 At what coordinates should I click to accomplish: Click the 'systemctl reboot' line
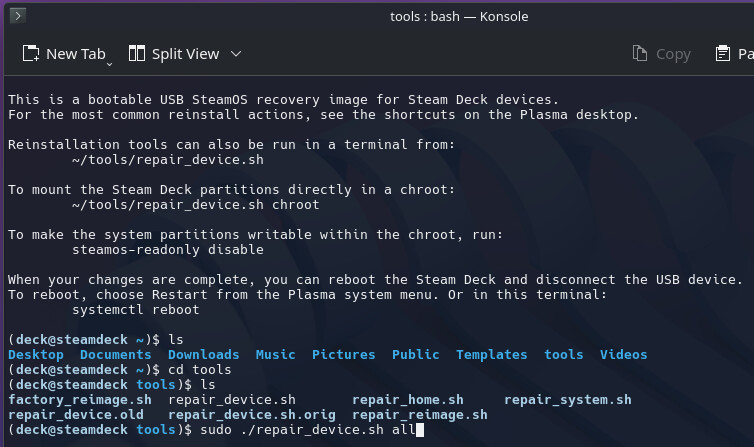pyautogui.click(x=136, y=310)
